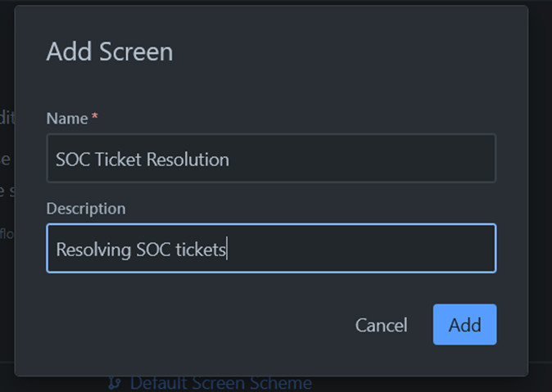Click the Add Screen dialog heading

[109, 52]
